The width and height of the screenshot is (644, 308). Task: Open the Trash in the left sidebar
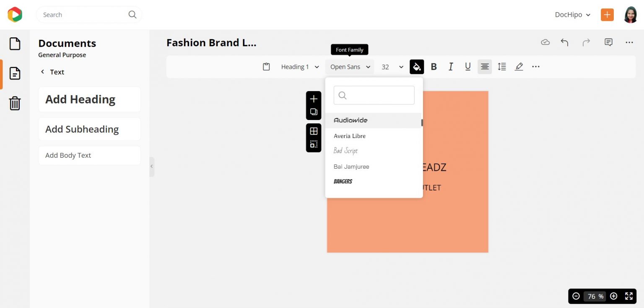pyautogui.click(x=15, y=104)
